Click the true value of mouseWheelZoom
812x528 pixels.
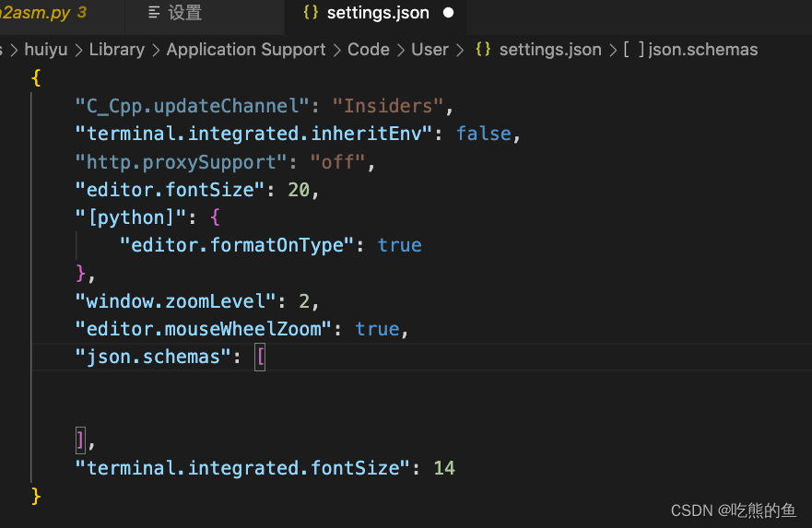click(377, 330)
